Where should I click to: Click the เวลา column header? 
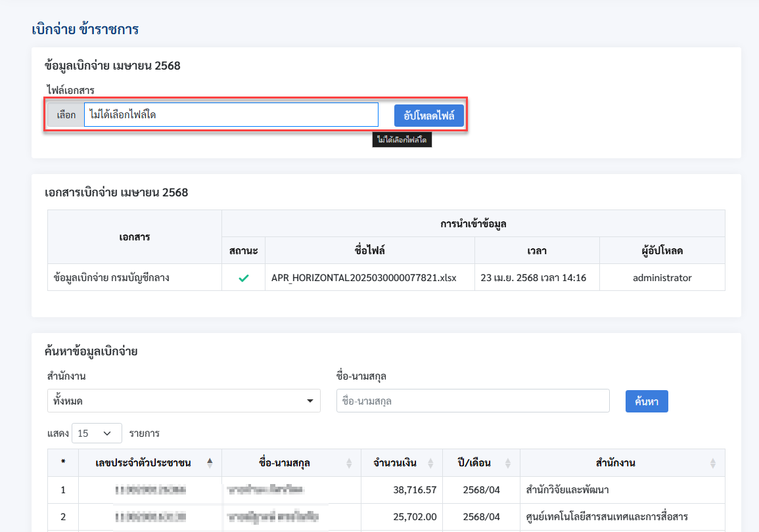(537, 251)
